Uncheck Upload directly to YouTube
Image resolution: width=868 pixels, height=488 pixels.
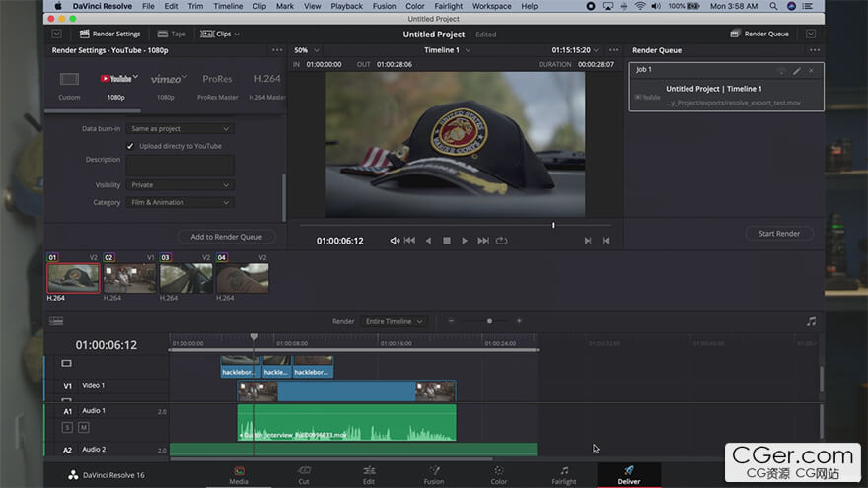tap(130, 146)
